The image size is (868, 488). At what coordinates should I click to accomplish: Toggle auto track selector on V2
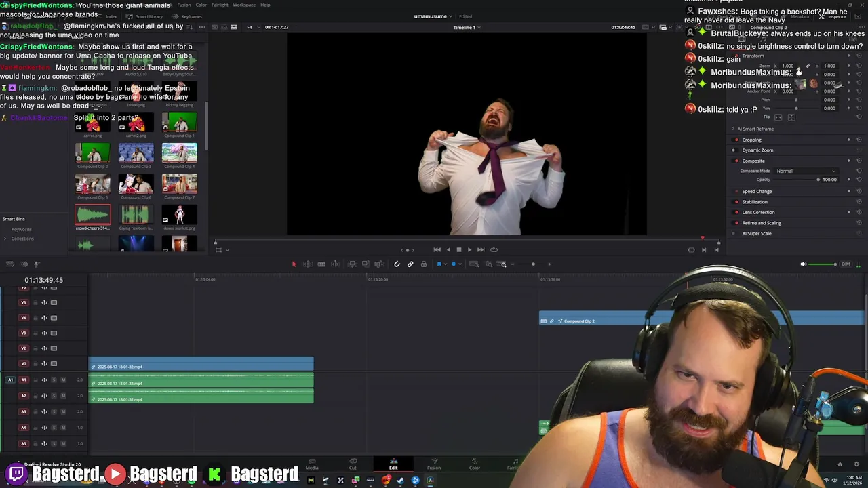(x=44, y=348)
